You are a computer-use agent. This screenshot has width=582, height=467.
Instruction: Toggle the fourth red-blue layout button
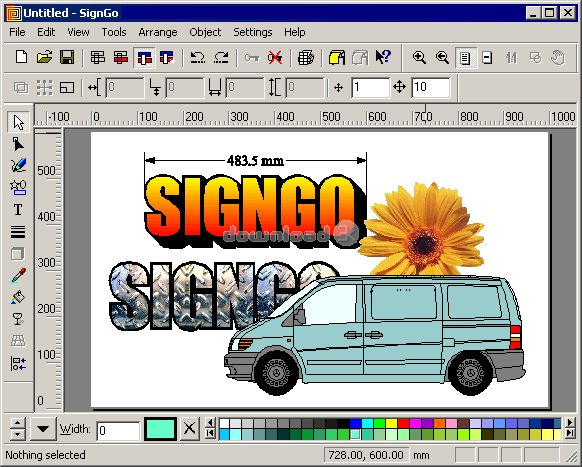[x=167, y=58]
